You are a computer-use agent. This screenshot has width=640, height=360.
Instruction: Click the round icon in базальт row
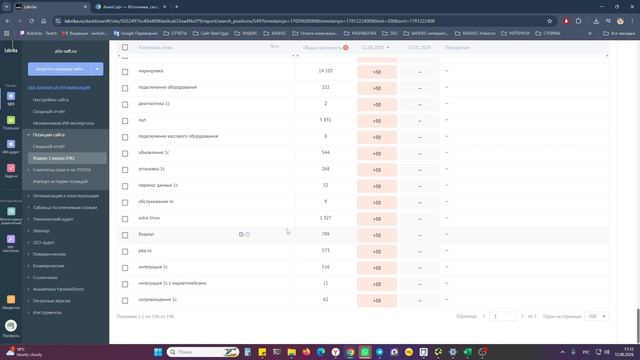click(248, 234)
